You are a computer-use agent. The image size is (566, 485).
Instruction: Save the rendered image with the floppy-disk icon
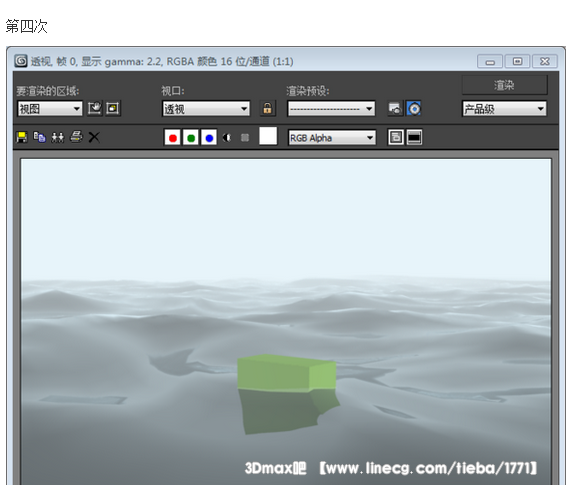pos(22,137)
